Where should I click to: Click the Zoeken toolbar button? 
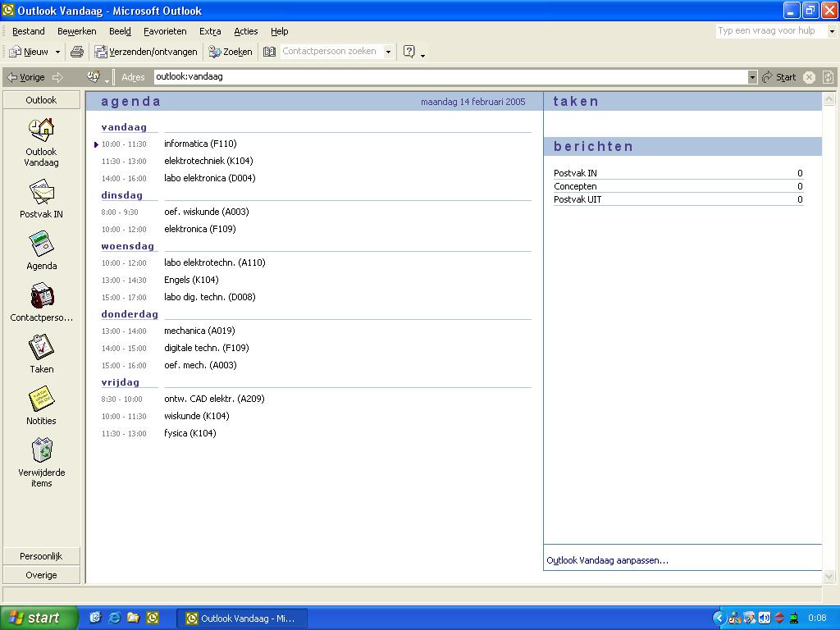(x=231, y=52)
